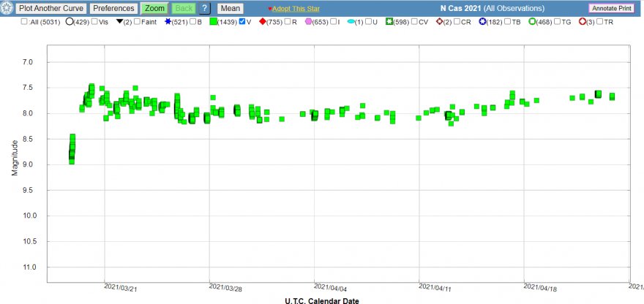Click the cyan U band ellipse icon
Viewport: 644px width, 304px height.
pos(350,22)
